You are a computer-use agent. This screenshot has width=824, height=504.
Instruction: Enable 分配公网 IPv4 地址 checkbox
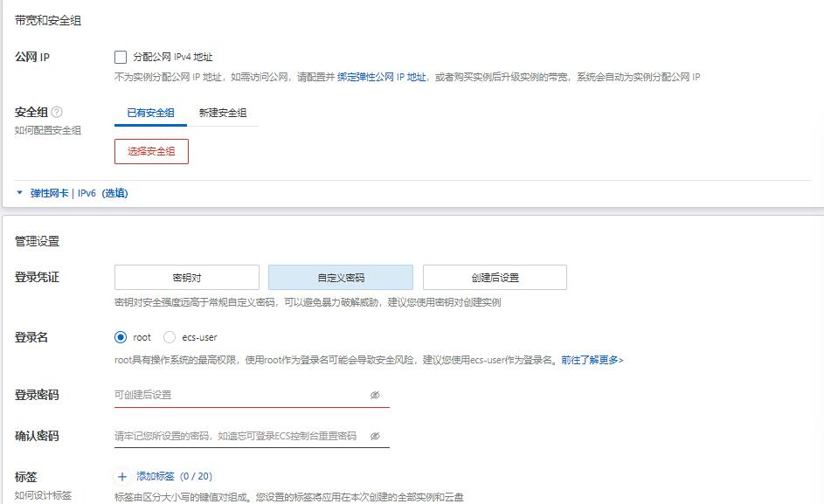coord(121,57)
